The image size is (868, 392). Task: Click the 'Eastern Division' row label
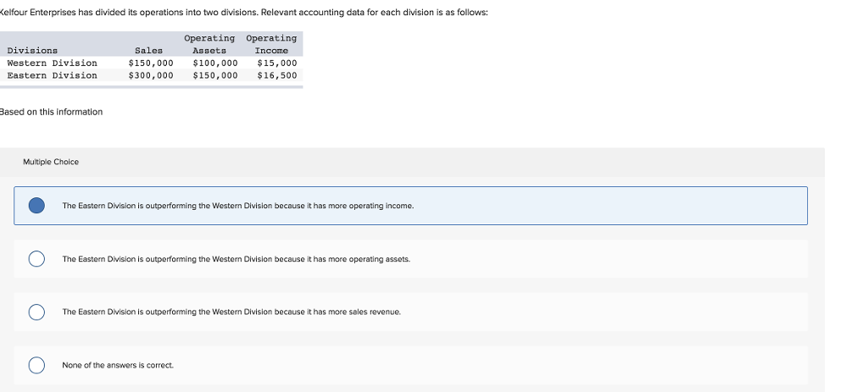coord(52,75)
